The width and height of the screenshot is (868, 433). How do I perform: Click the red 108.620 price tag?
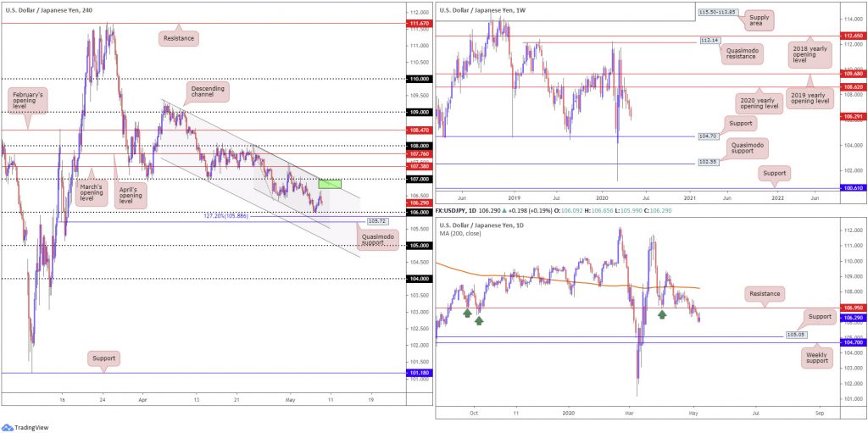[855, 87]
